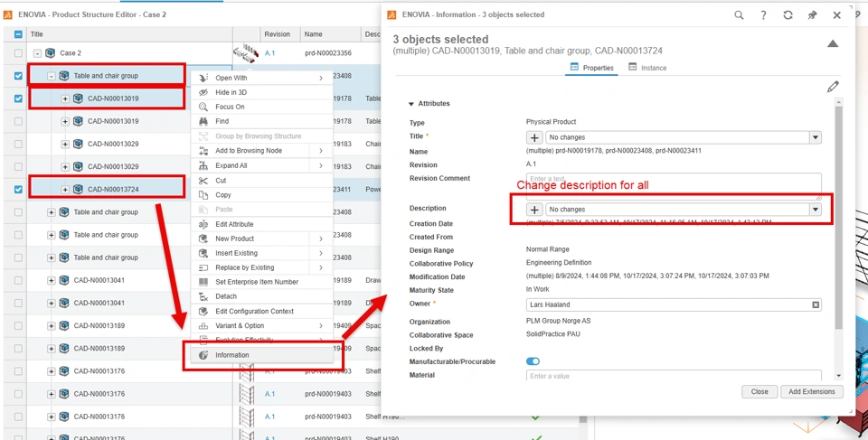Click the Edit Configuration Context icon
The width and height of the screenshot is (868, 440).
pos(203,311)
